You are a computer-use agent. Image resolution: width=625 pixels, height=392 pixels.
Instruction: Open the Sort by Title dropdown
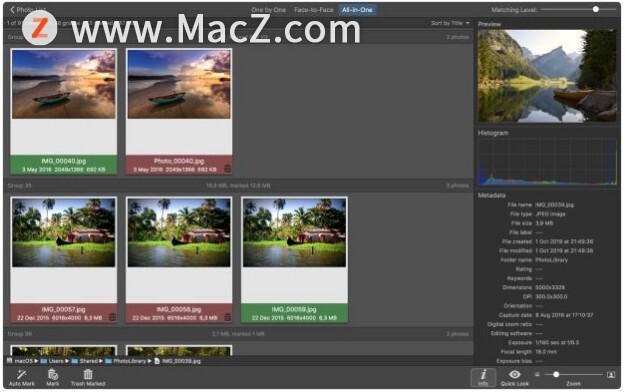point(450,23)
